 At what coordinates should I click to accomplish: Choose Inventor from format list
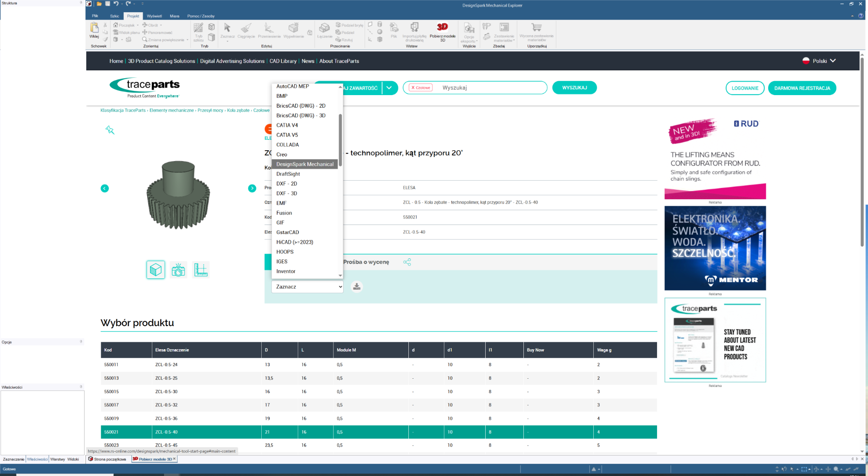pyautogui.click(x=305, y=271)
